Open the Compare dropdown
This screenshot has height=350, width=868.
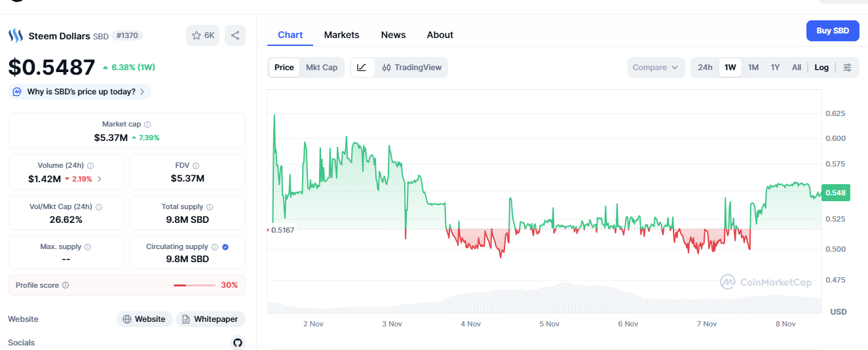(656, 68)
